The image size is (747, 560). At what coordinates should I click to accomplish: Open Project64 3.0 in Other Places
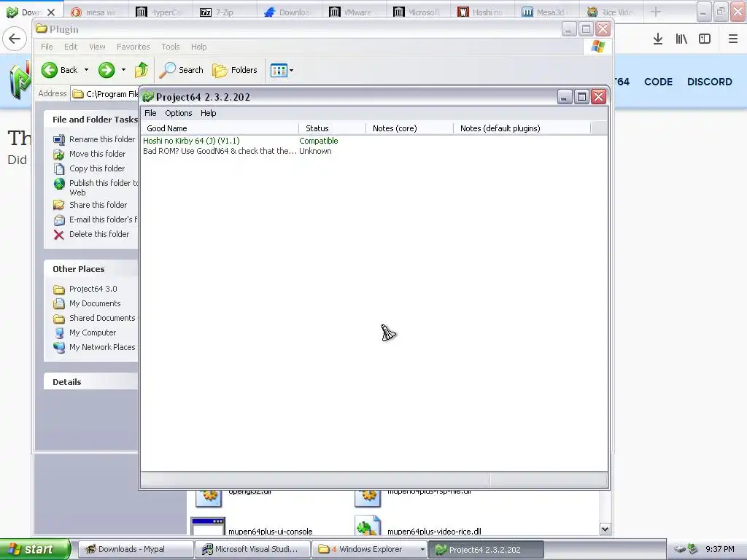tap(93, 289)
